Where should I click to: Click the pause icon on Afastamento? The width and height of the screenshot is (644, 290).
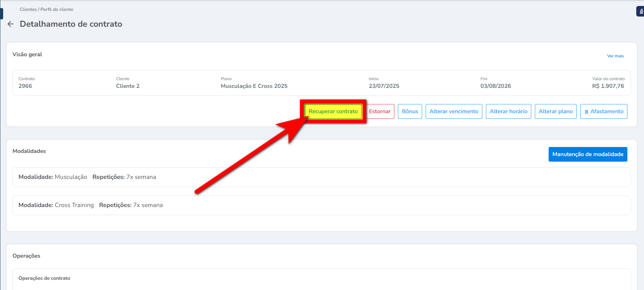click(586, 112)
